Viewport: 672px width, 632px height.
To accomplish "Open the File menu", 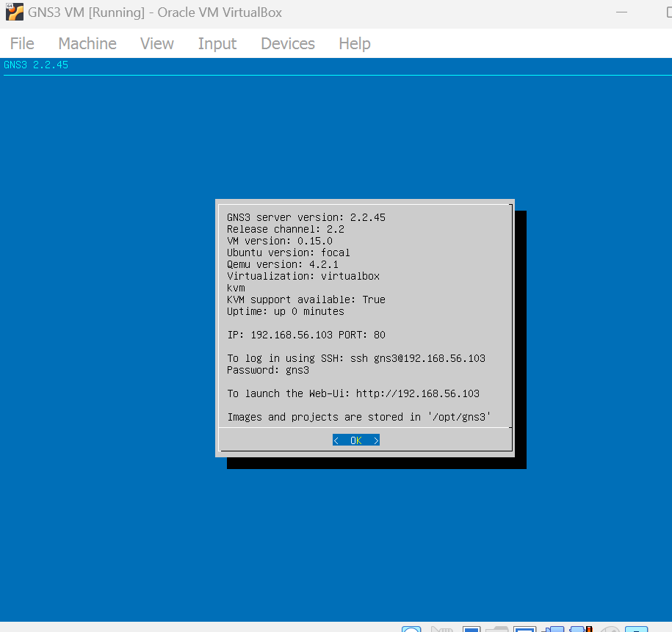I will (x=22, y=44).
